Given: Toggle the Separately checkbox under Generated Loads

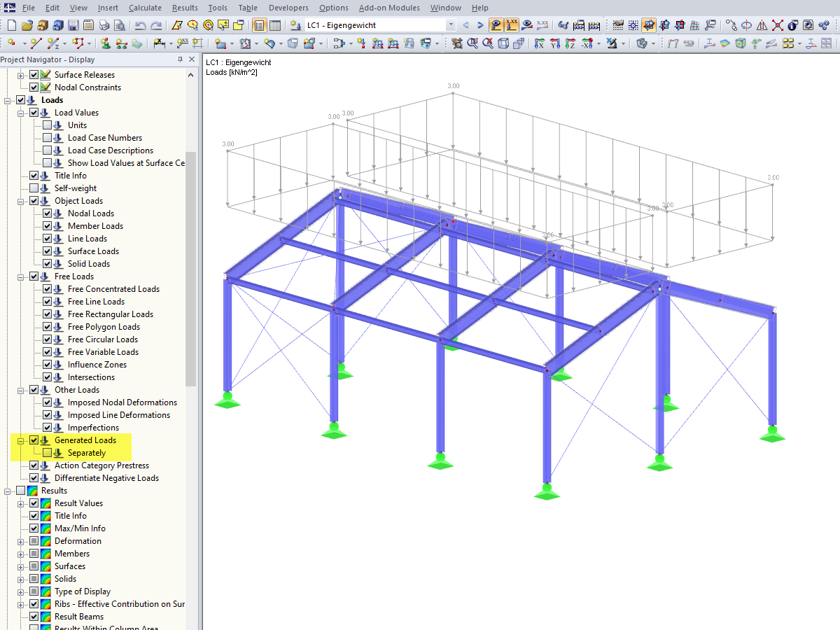Looking at the screenshot, I should click(48, 452).
